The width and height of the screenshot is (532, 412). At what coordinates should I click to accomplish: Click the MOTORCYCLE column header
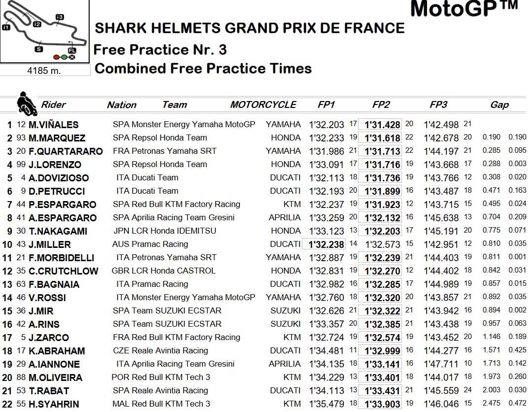coord(263,104)
